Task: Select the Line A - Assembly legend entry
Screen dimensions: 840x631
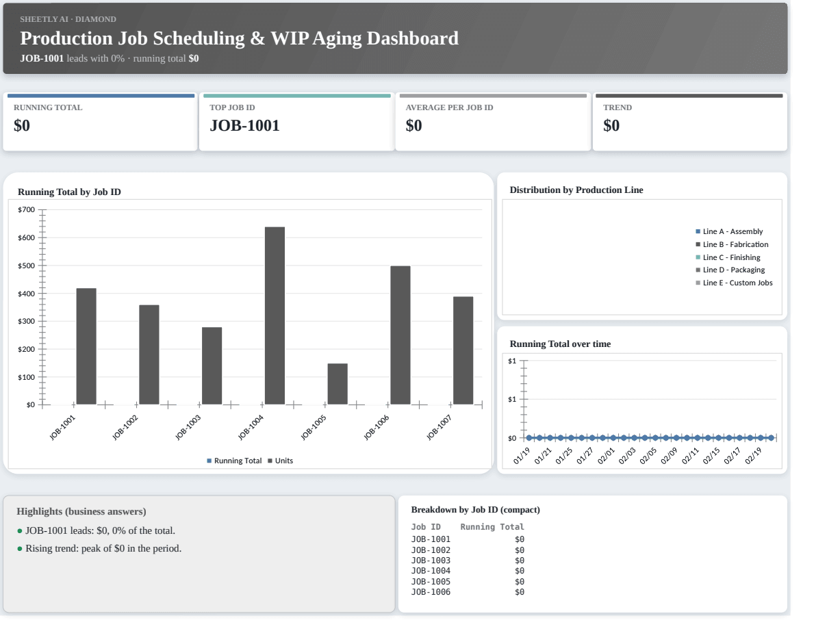Action: click(x=729, y=231)
